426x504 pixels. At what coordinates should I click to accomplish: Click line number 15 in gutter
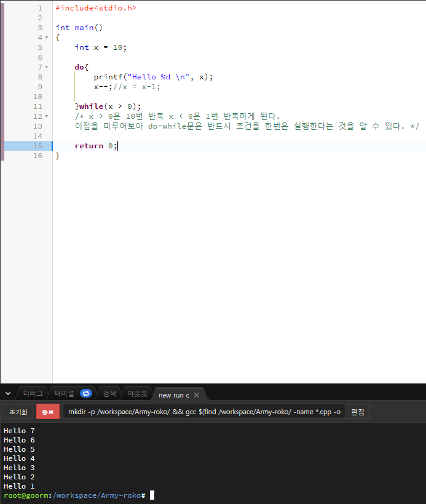[x=37, y=146]
